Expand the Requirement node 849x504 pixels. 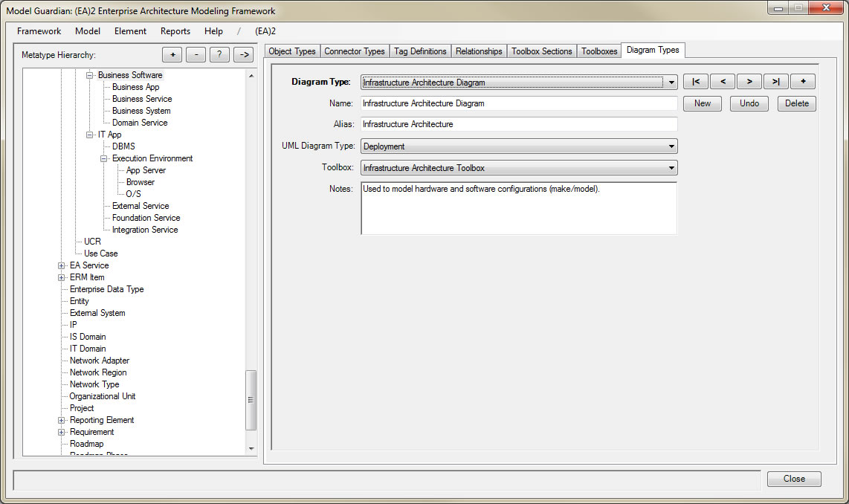pyautogui.click(x=62, y=433)
